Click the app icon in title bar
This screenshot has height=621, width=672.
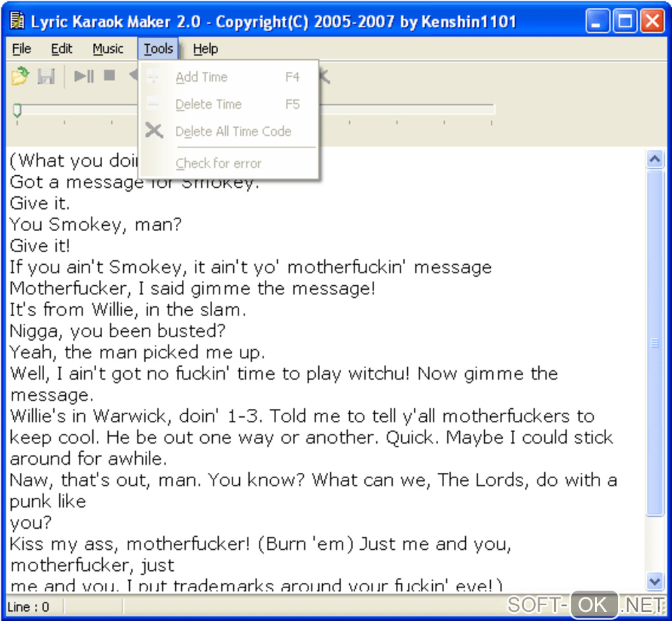coord(17,21)
